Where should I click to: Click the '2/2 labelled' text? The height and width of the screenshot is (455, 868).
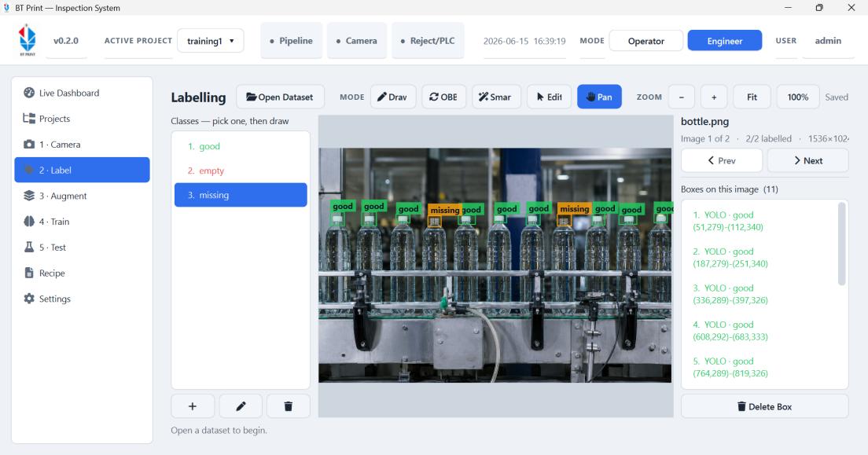pos(768,138)
